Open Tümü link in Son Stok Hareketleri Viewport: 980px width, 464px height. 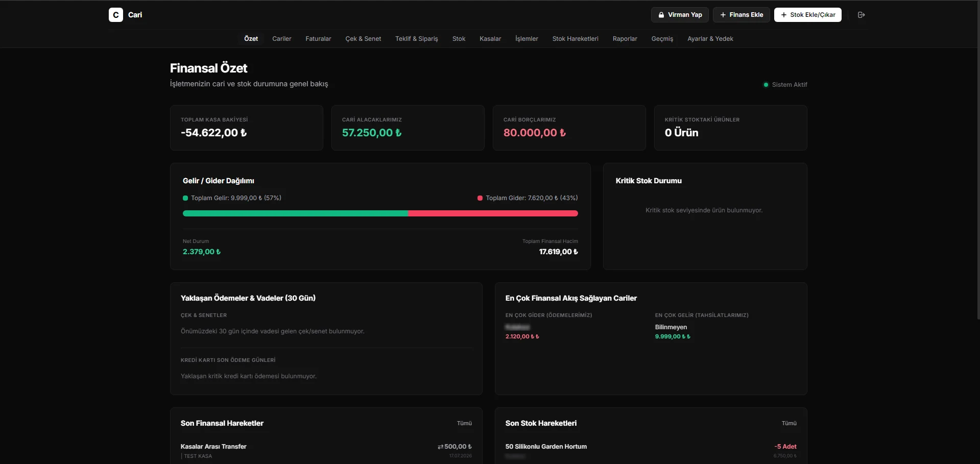(x=789, y=423)
